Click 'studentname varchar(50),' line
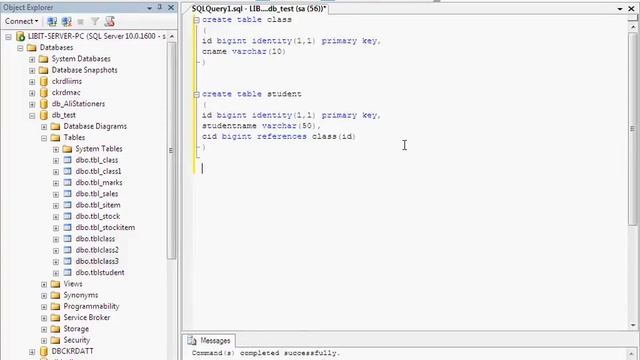The height and width of the screenshot is (360, 640). 261,126
